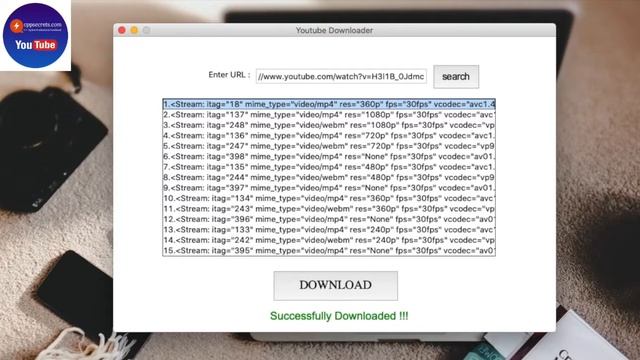Select stream 10 with itag 134
The width and height of the screenshot is (640, 360).
tap(329, 198)
